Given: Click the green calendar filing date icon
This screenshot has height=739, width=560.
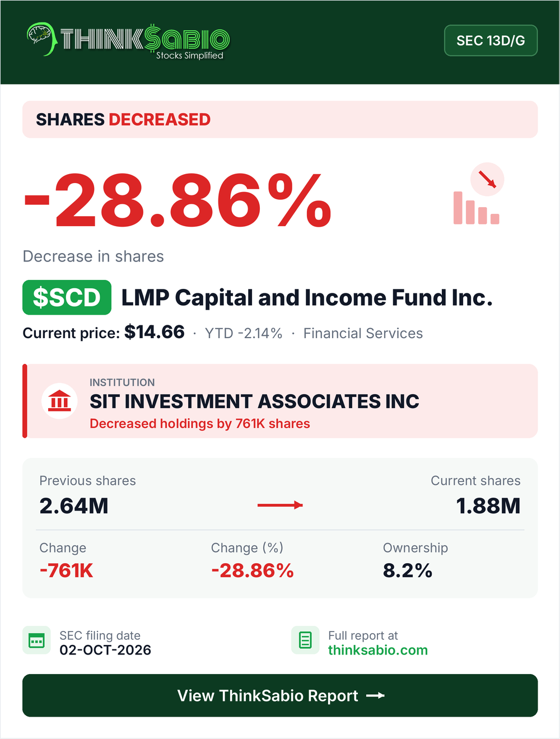Looking at the screenshot, I should point(36,640).
